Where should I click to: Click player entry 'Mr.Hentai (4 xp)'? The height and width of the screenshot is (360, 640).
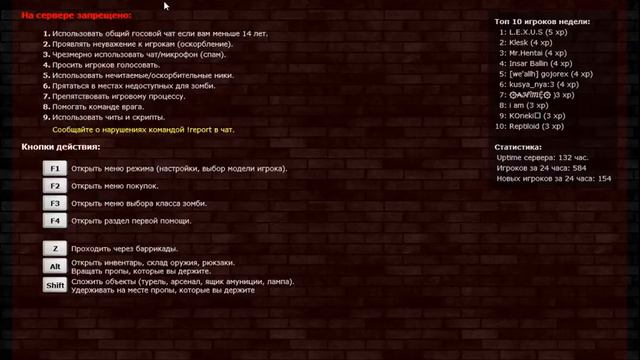[x=533, y=53]
